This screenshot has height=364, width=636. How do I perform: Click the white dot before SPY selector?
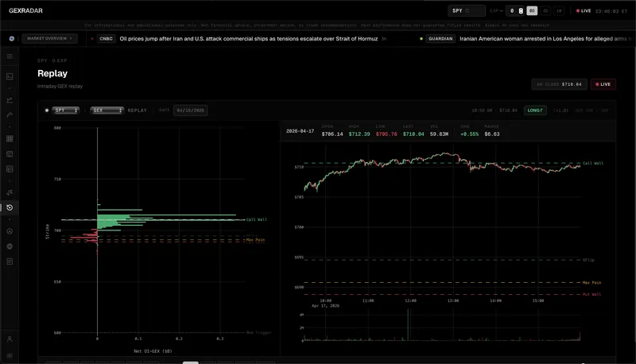pos(47,110)
